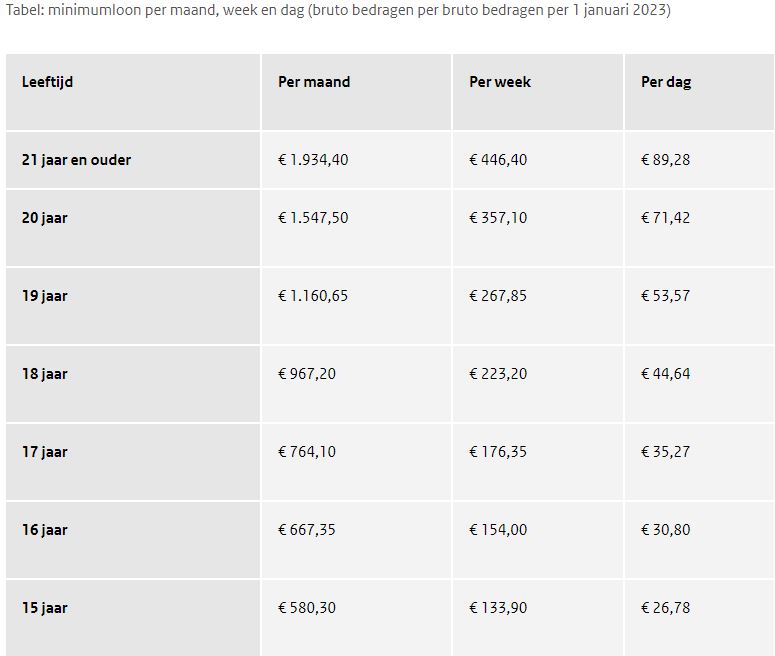This screenshot has width=775, height=656.
Task: Select the 20 jaar row label
Action: 44,218
